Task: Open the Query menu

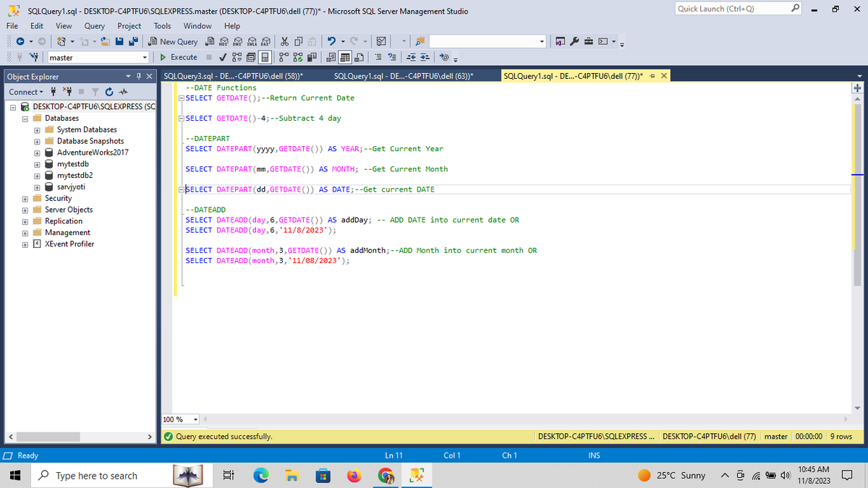Action: point(95,26)
